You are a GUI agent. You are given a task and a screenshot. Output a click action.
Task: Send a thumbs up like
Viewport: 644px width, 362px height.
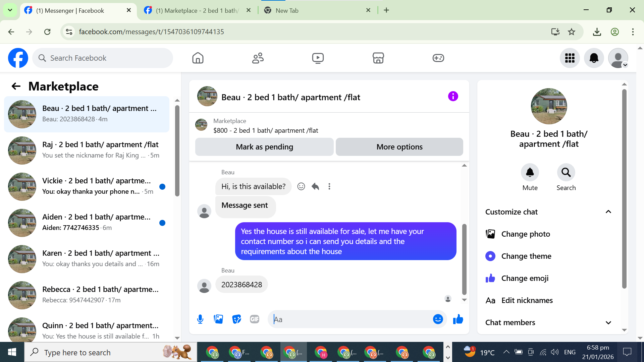point(458,319)
